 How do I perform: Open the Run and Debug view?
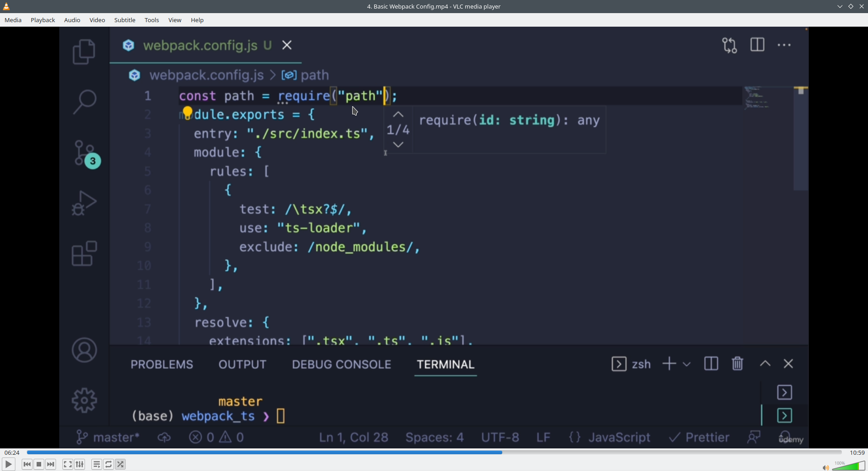click(84, 203)
